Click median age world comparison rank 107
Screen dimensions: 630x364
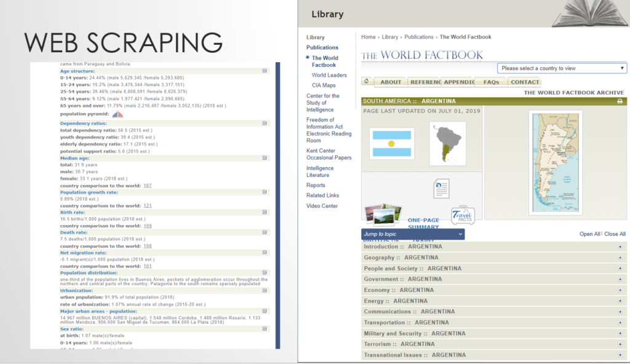pos(148,186)
